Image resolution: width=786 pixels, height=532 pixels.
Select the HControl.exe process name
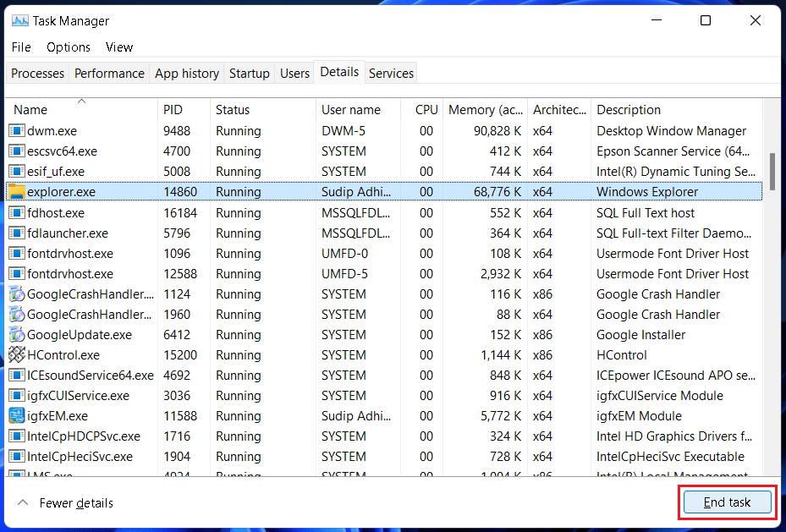coord(63,355)
